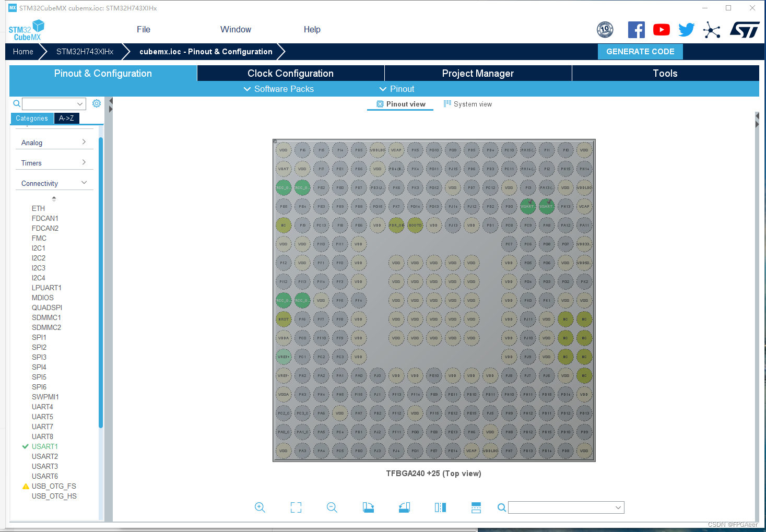Open ST YouTube channel icon
This screenshot has width=766, height=532.
pyautogui.click(x=662, y=30)
